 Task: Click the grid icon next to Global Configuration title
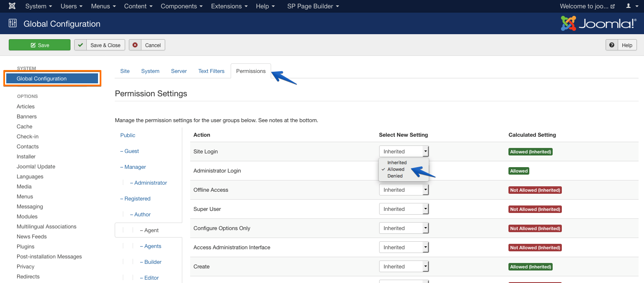13,23
